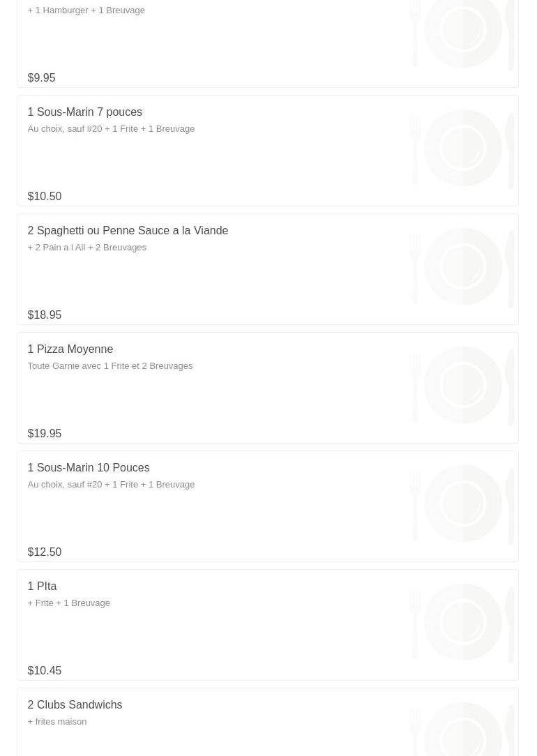The height and width of the screenshot is (756, 537).
Task: Click the plate image beside 1 Pita
Action: pyautogui.click(x=462, y=622)
